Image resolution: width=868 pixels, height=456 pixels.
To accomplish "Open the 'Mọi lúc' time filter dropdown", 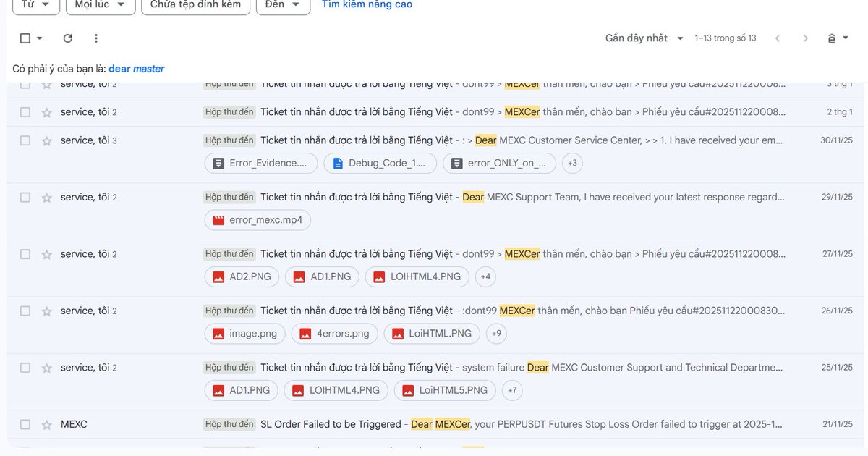I will pyautogui.click(x=100, y=5).
